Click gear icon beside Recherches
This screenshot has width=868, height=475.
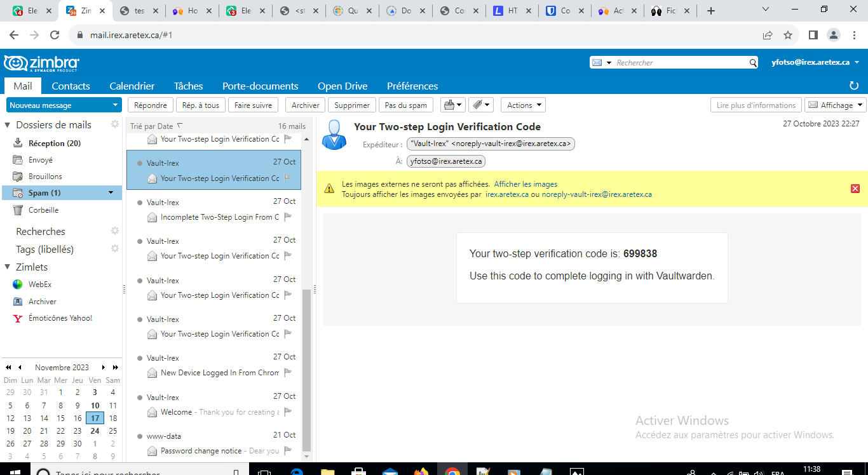pos(115,231)
